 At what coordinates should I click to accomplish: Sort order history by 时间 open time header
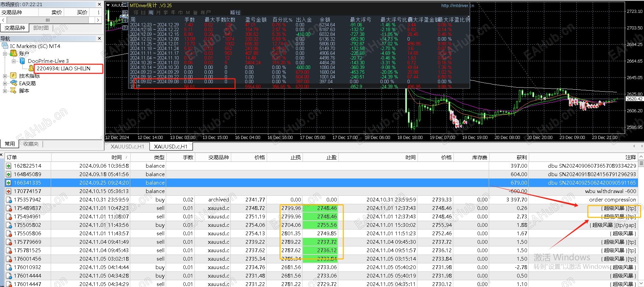click(x=91, y=157)
